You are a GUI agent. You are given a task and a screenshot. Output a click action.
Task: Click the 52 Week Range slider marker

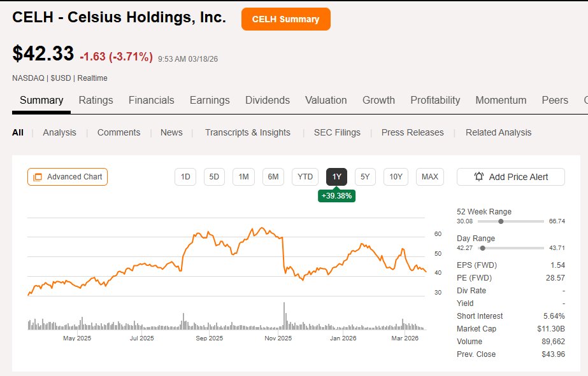pyautogui.click(x=501, y=221)
